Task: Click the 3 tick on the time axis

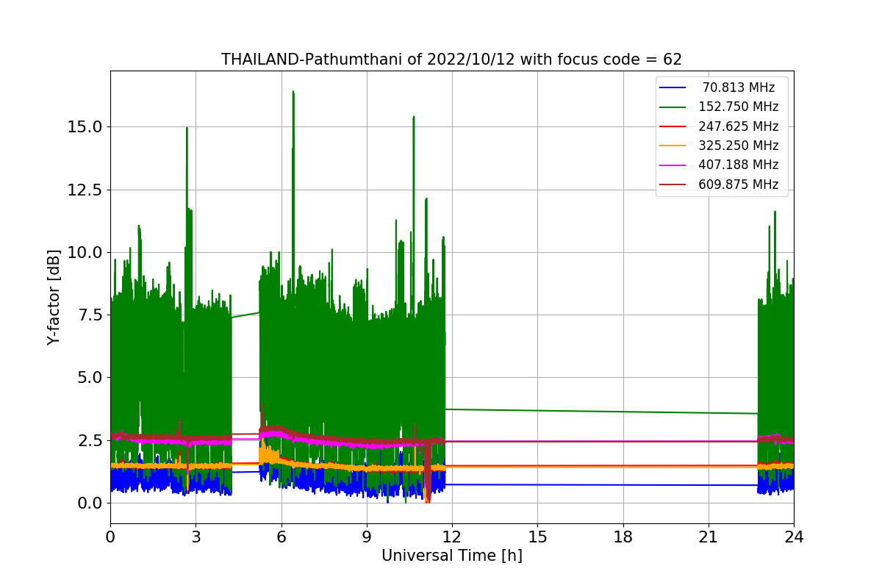Action: 196,537
